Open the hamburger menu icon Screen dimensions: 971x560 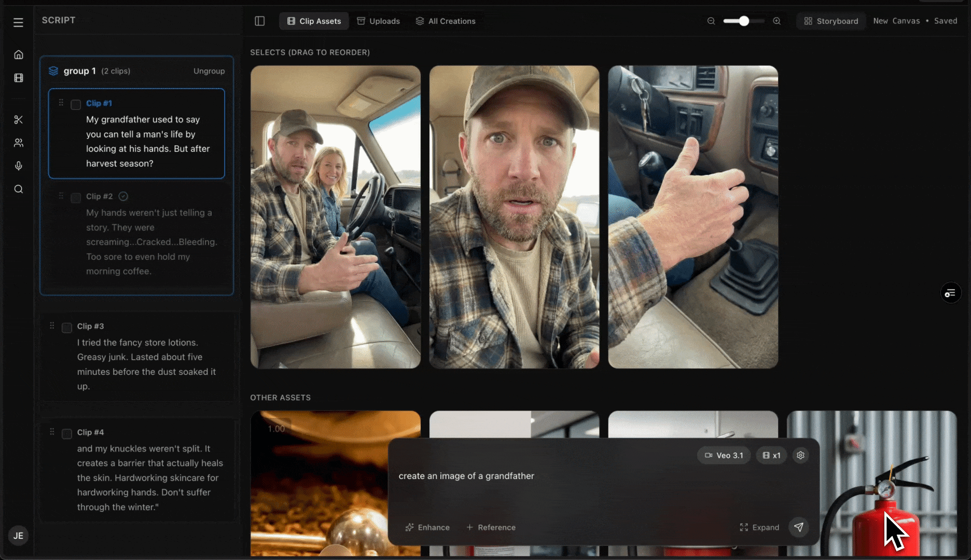click(x=18, y=22)
